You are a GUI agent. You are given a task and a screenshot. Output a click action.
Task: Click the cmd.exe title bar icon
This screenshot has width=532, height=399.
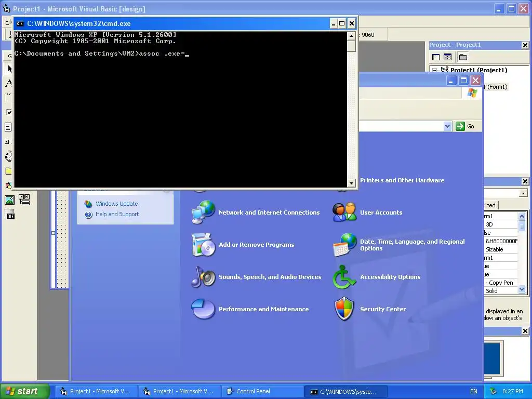click(20, 23)
